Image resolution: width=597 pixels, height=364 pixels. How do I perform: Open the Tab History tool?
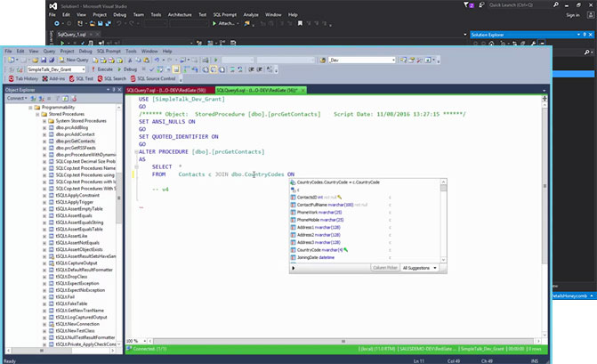point(23,79)
